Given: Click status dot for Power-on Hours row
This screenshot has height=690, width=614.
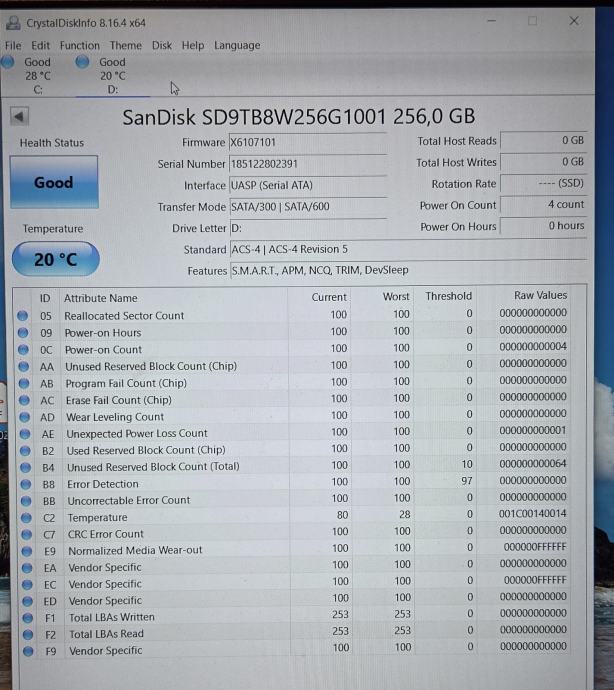Looking at the screenshot, I should tap(23, 333).
